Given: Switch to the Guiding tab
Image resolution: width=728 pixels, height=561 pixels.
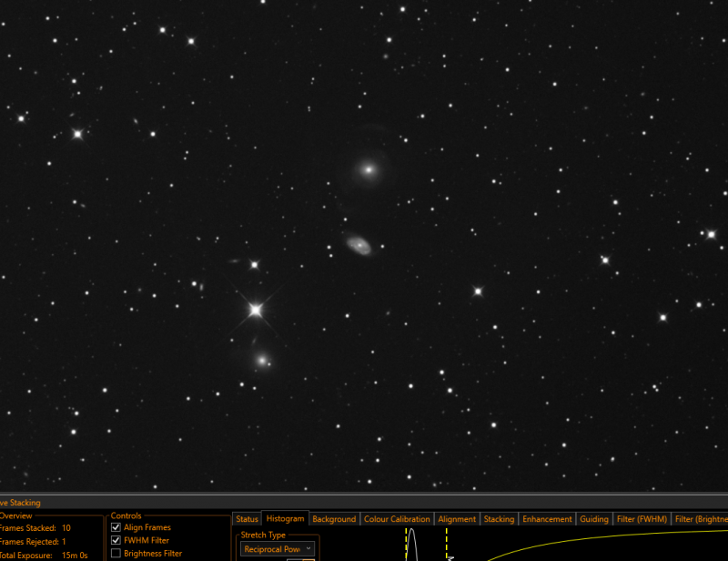Looking at the screenshot, I should click(x=594, y=519).
